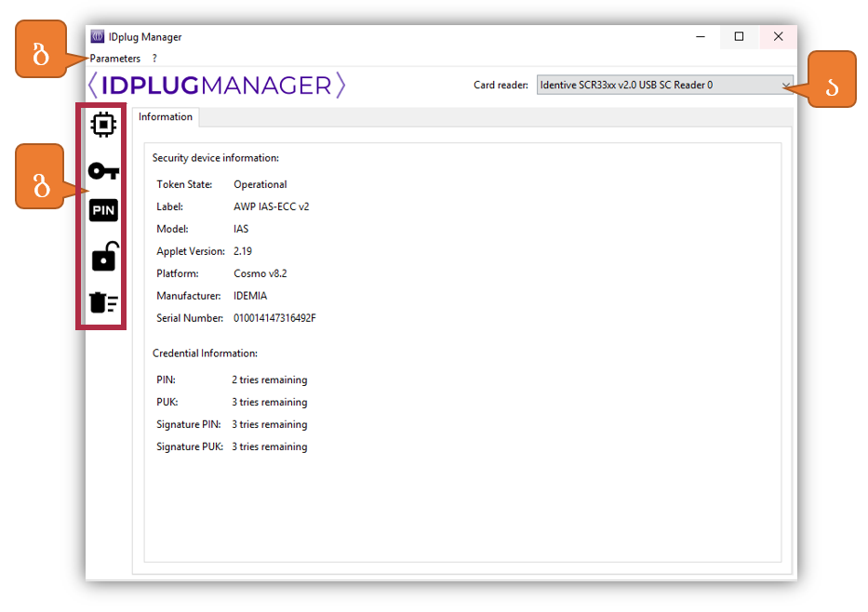
Task: Click the orange callout pointing to Parameters
Action: pos(40,48)
